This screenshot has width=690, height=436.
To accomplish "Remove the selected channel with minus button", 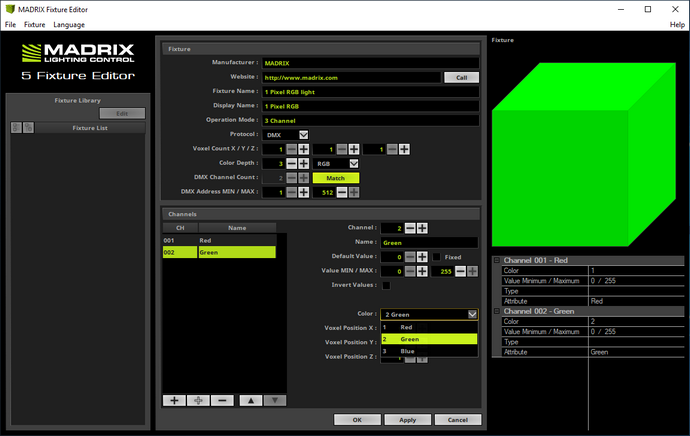I will tap(222, 400).
